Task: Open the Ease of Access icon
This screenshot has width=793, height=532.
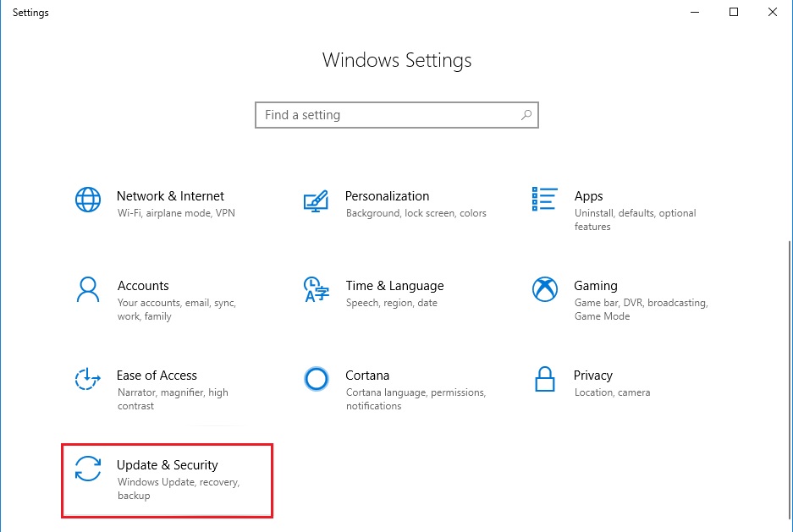Action: click(x=88, y=379)
